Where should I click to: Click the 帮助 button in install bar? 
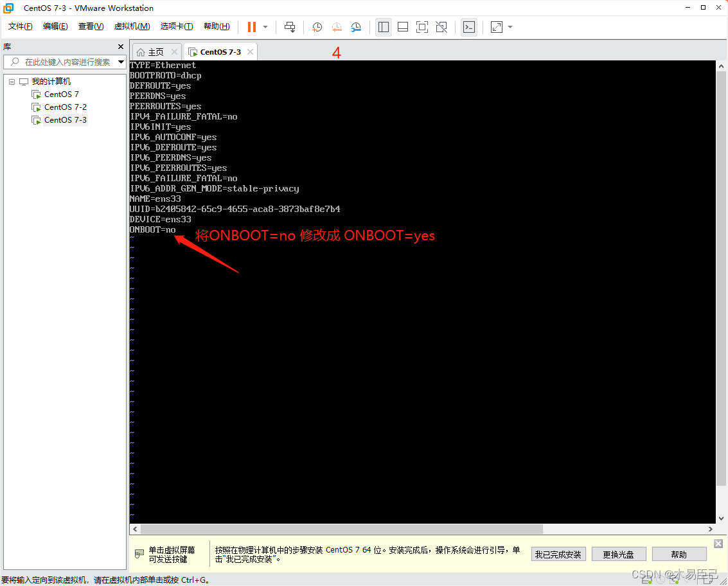click(679, 555)
